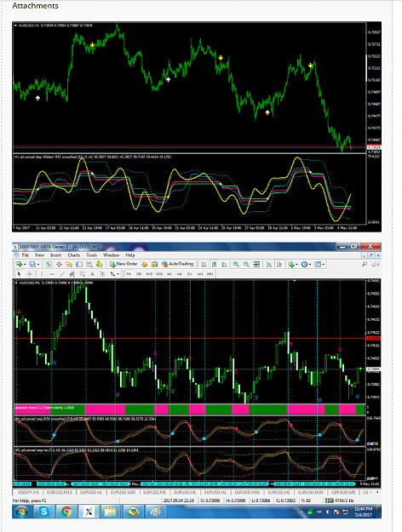The width and height of the screenshot is (402, 532).
Task: Expand the Indicators list dropdown
Action: pos(296,264)
